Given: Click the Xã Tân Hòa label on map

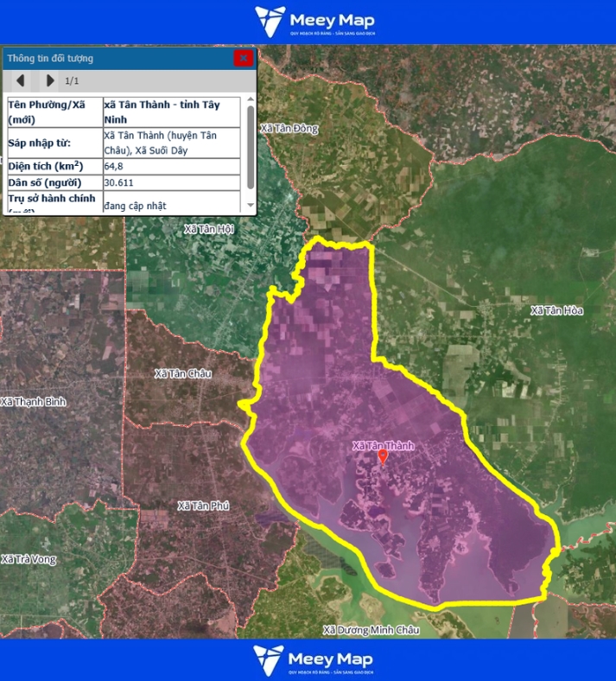Looking at the screenshot, I should click(557, 310).
